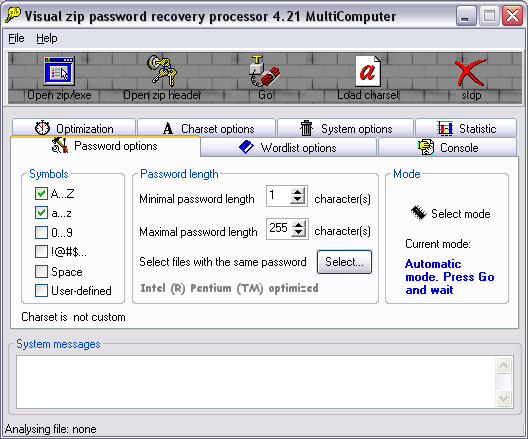Open the Help menu
The height and width of the screenshot is (439, 528).
tap(47, 38)
